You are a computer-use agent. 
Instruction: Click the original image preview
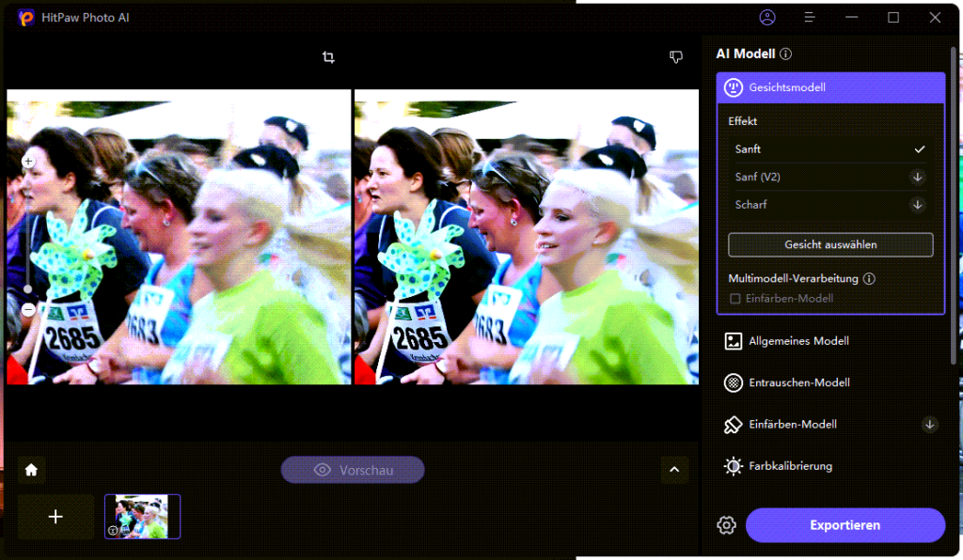pyautogui.click(x=179, y=238)
